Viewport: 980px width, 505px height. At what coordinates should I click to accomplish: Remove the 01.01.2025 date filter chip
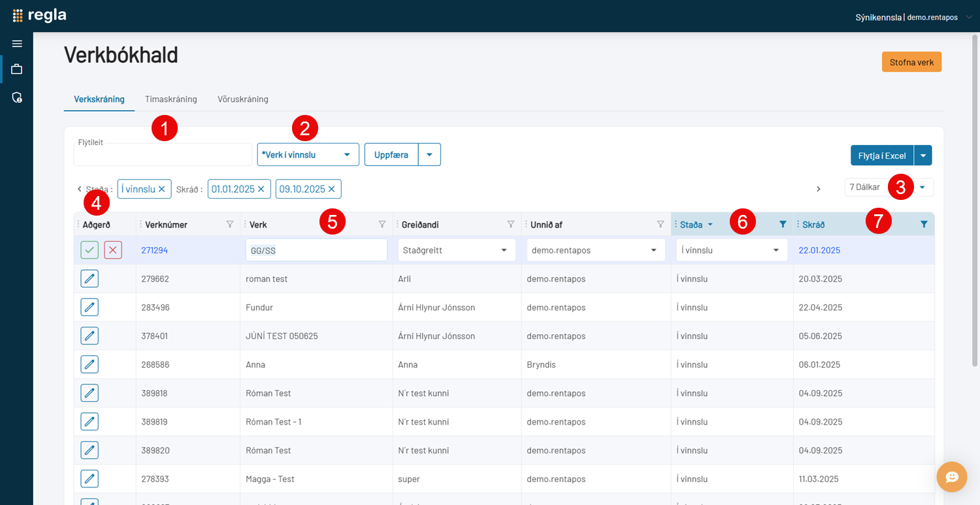[x=261, y=189]
